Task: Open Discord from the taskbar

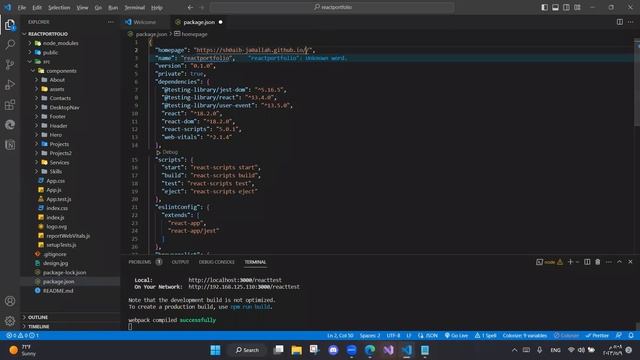Action: 333,350
